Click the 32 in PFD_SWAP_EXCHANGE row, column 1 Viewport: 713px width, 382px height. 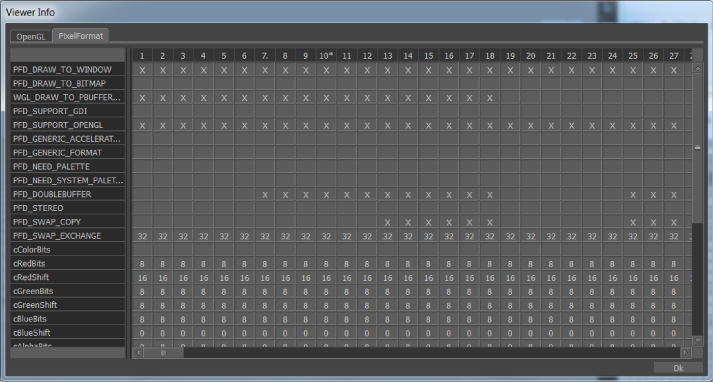142,236
